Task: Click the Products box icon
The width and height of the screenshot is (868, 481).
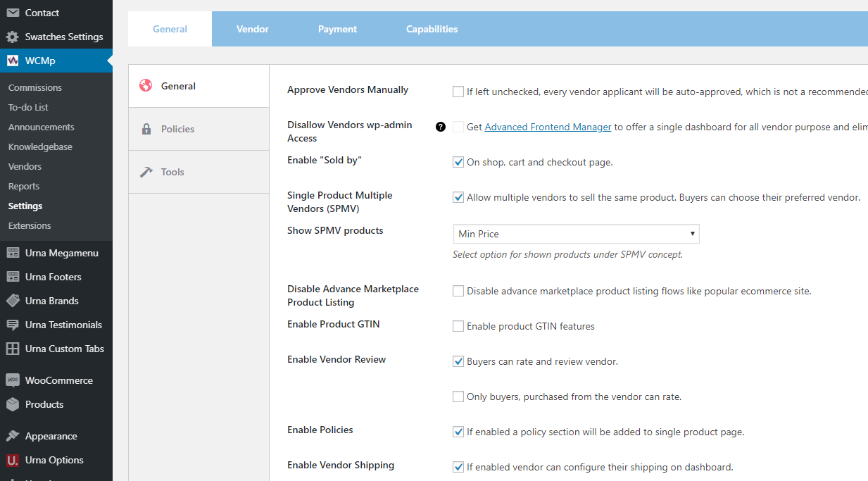Action: click(x=13, y=404)
